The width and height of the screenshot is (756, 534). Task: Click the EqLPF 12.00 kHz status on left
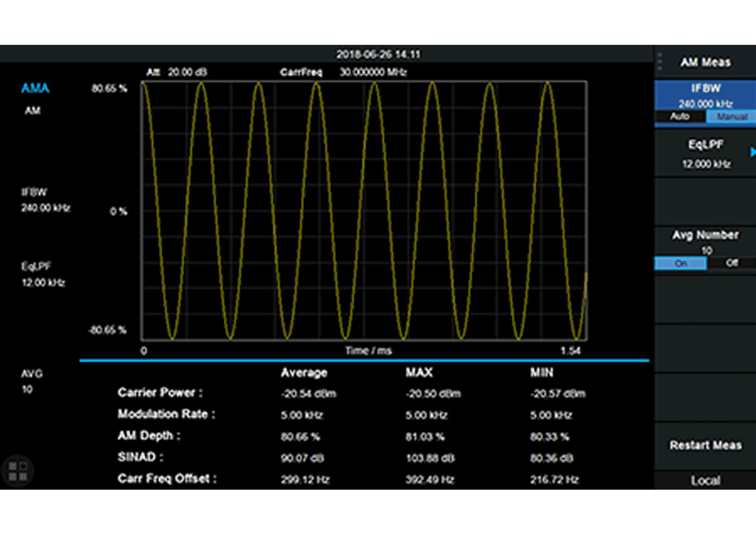point(43,275)
